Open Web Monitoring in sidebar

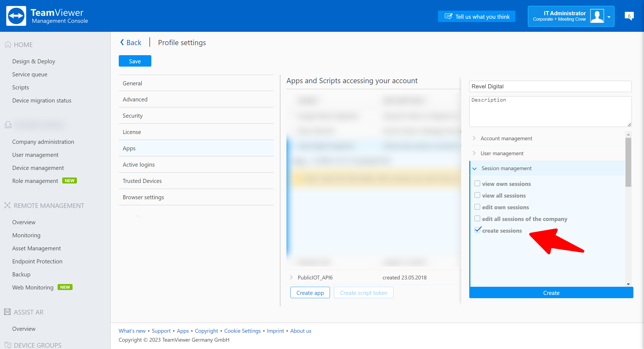click(x=33, y=287)
